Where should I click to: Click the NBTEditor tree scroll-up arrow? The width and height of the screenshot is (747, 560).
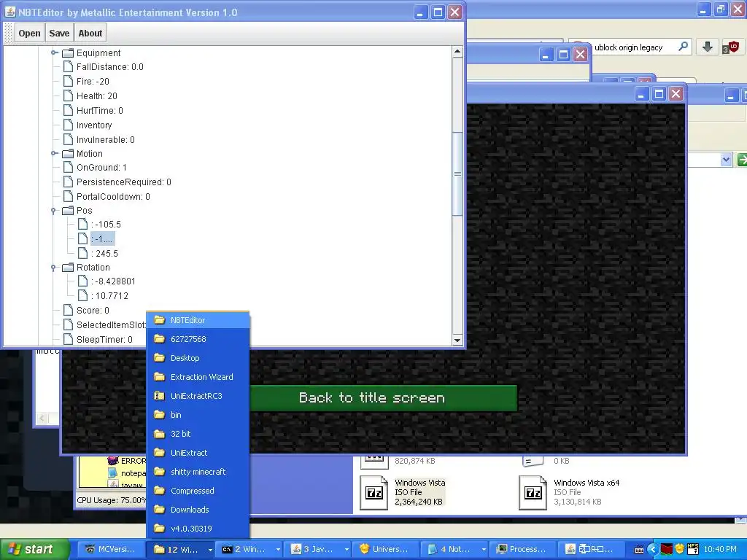click(457, 52)
